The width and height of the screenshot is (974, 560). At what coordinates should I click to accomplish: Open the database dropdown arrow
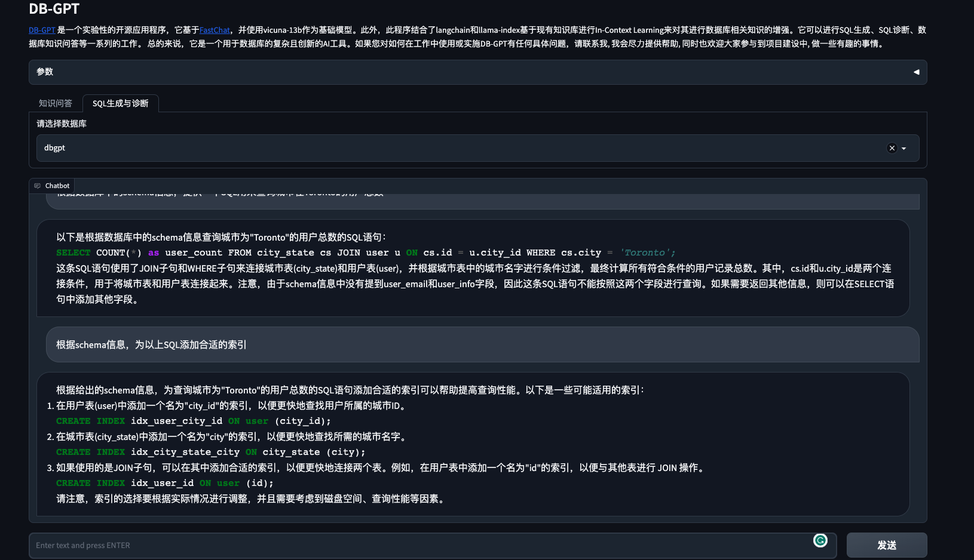point(904,149)
